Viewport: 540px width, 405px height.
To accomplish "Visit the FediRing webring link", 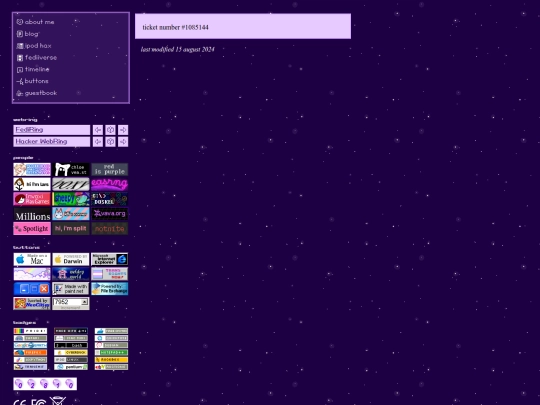I will point(52,130).
